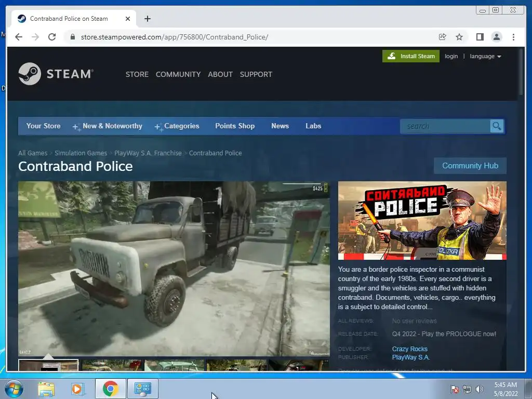532x399 pixels.
Task: Click Chrome icon in taskbar
Action: (110, 389)
